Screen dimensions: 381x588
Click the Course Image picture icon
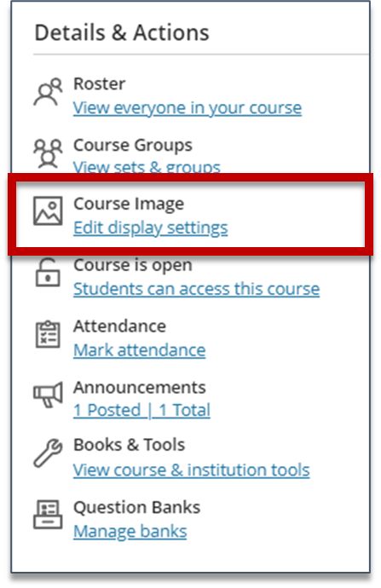coord(48,211)
